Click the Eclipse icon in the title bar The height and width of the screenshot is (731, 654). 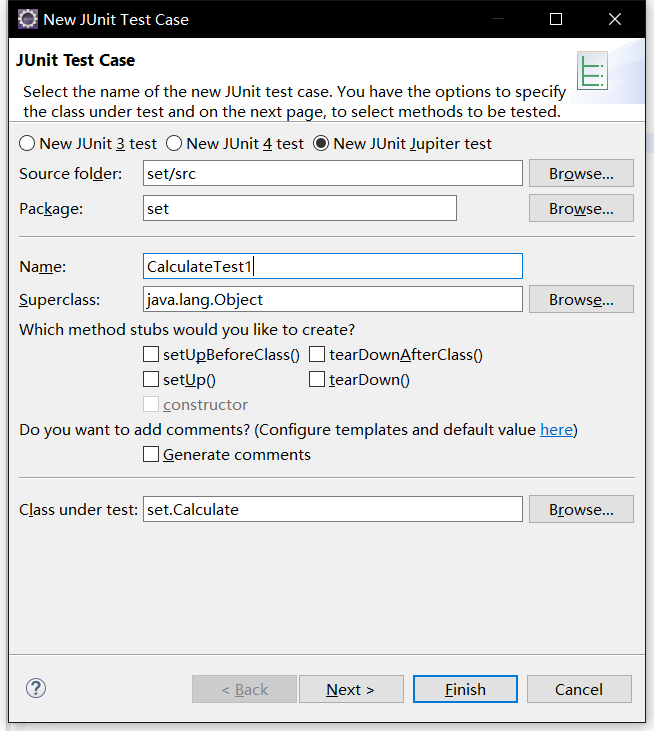coord(28,19)
